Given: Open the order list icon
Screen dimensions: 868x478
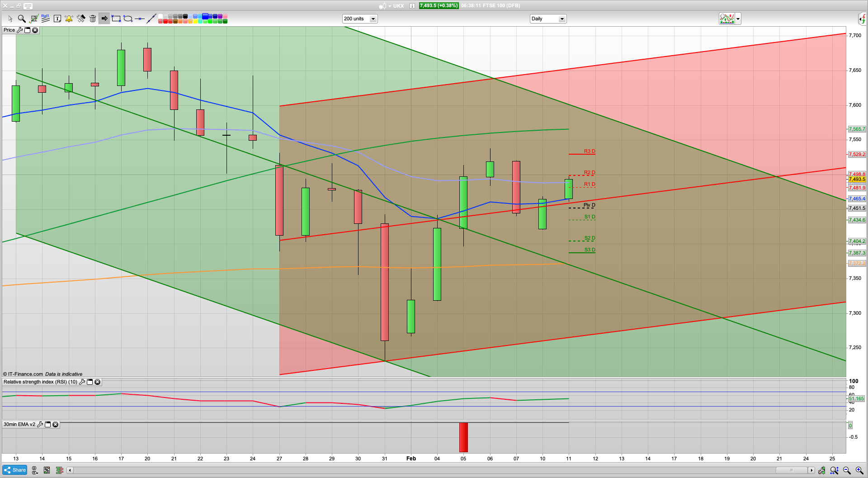Looking at the screenshot, I should point(47,470).
